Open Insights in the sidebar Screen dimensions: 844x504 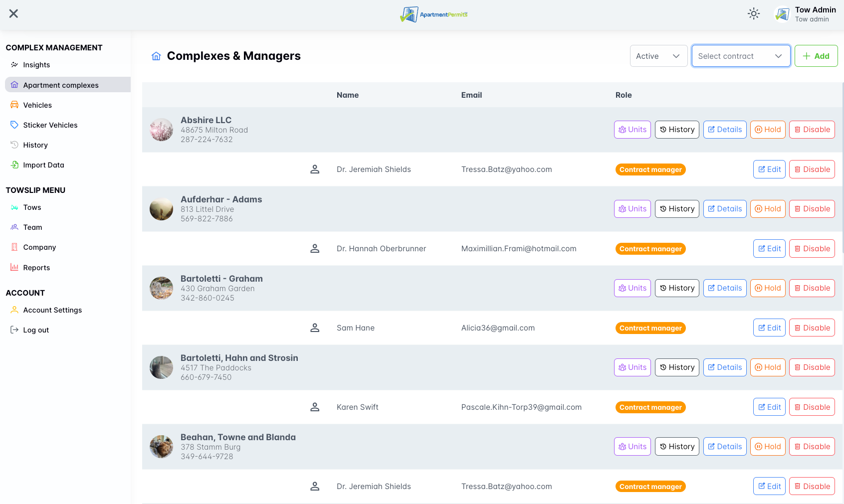click(x=36, y=65)
